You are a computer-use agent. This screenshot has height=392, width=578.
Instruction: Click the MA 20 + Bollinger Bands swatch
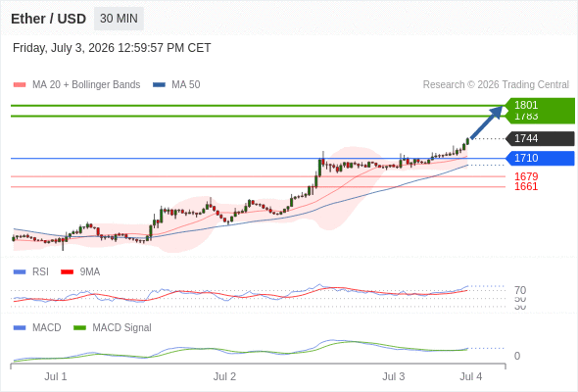tap(20, 85)
